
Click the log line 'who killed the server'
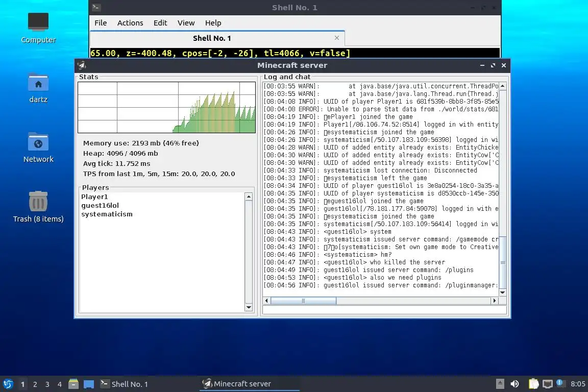tap(354, 262)
